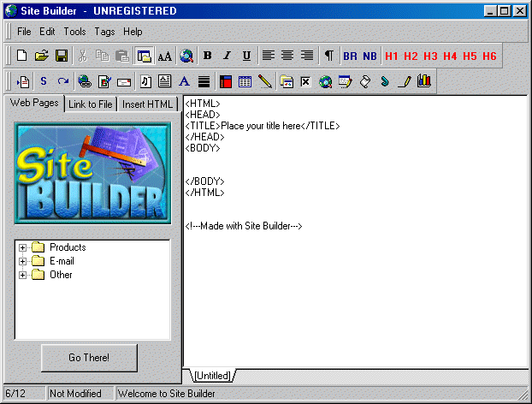Insert an H1 heading tag
Screen dimensions: 532x404
point(391,56)
